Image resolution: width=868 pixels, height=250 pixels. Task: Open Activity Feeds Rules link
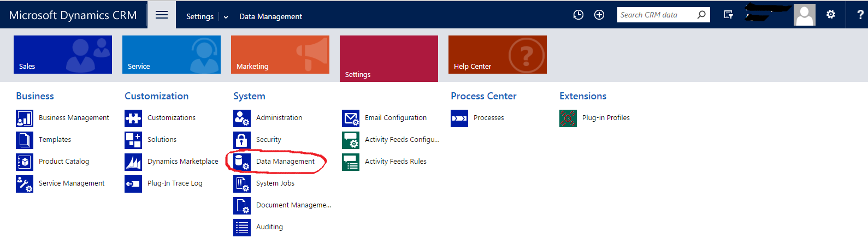(x=395, y=162)
